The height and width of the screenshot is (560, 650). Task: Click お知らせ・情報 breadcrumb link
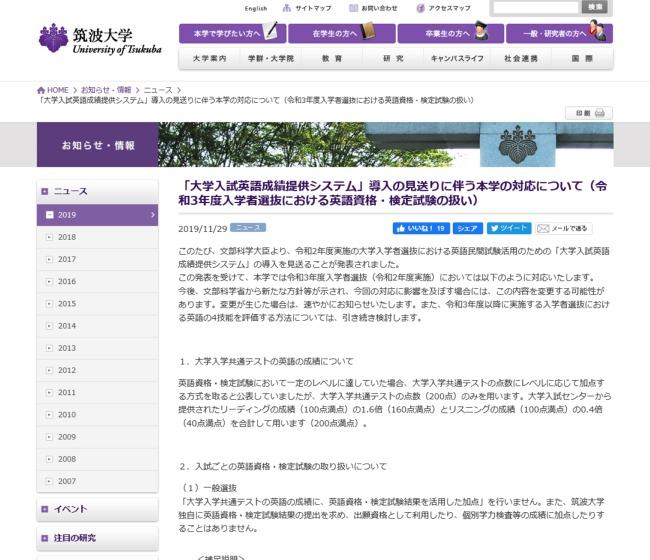coord(106,90)
